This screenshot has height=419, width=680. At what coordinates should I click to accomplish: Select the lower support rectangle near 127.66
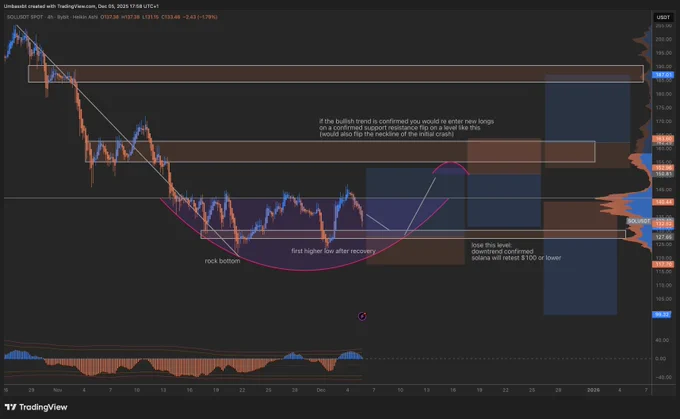[413, 234]
